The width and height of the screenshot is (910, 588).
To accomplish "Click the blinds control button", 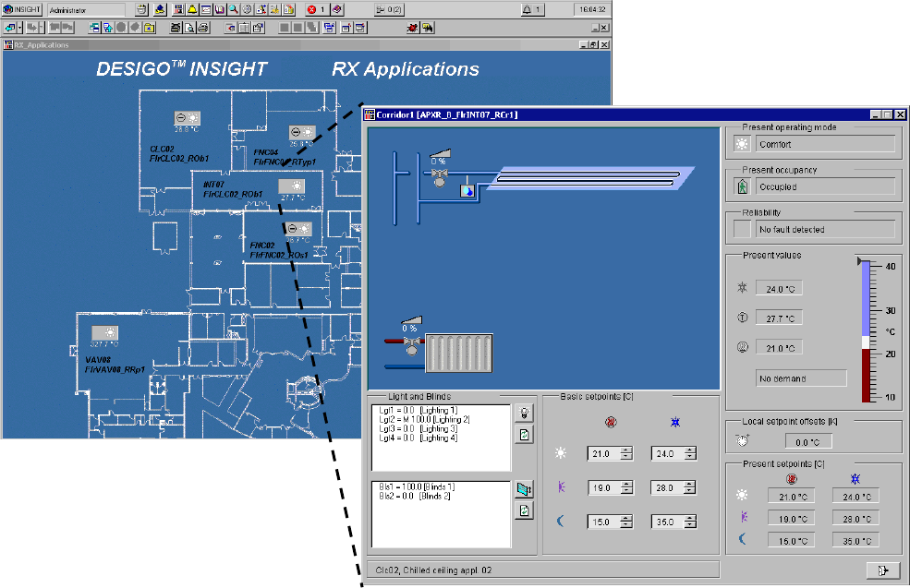I will point(524,489).
